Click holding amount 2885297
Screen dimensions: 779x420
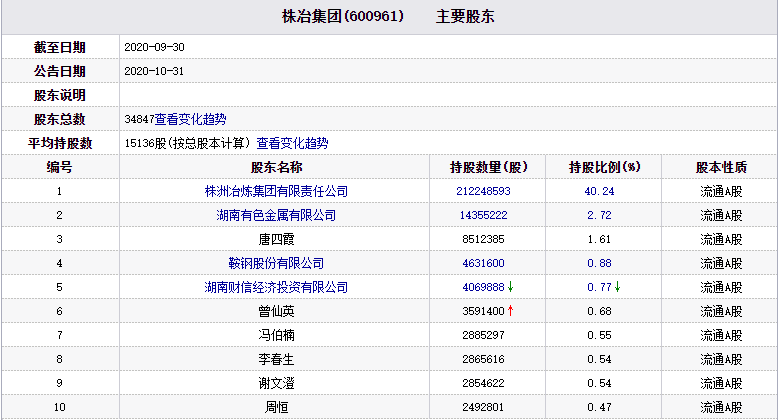[x=483, y=335]
